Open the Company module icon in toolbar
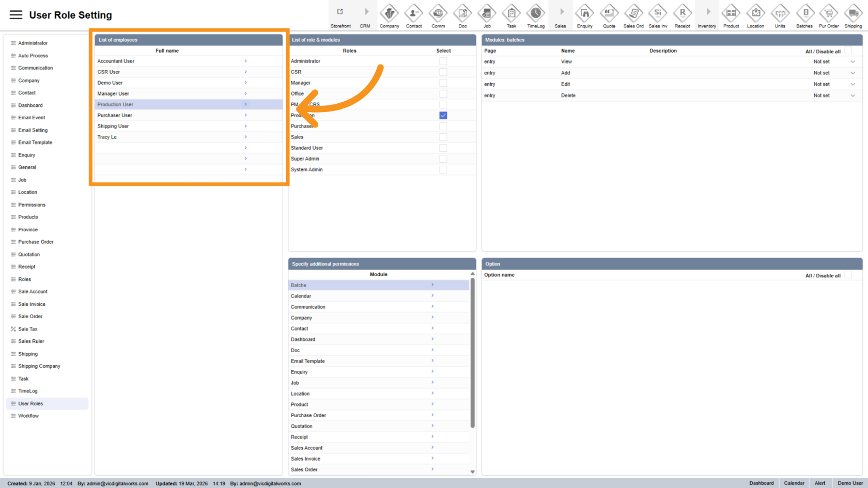The height and width of the screenshot is (488, 868). coord(389,13)
